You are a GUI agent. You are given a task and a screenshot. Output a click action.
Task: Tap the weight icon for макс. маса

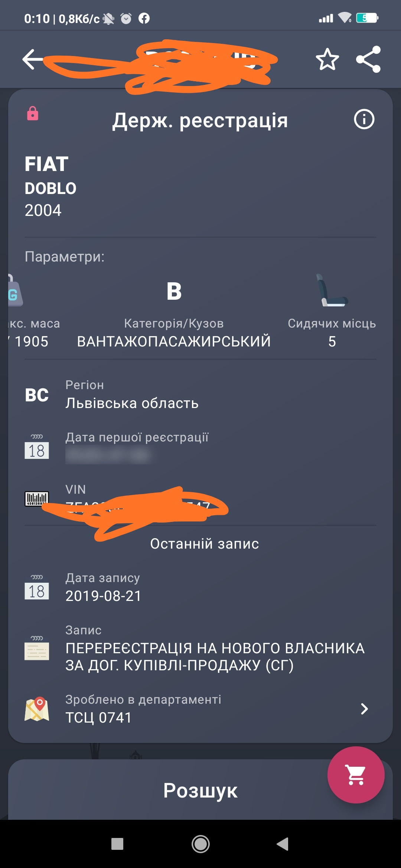point(15,290)
